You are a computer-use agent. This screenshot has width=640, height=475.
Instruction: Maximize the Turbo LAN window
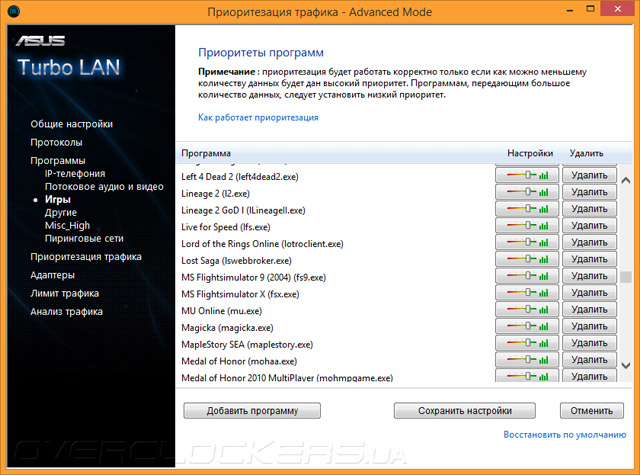click(x=591, y=9)
